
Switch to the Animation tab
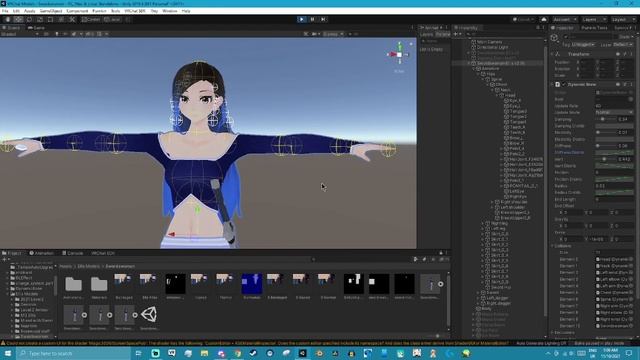(41, 253)
